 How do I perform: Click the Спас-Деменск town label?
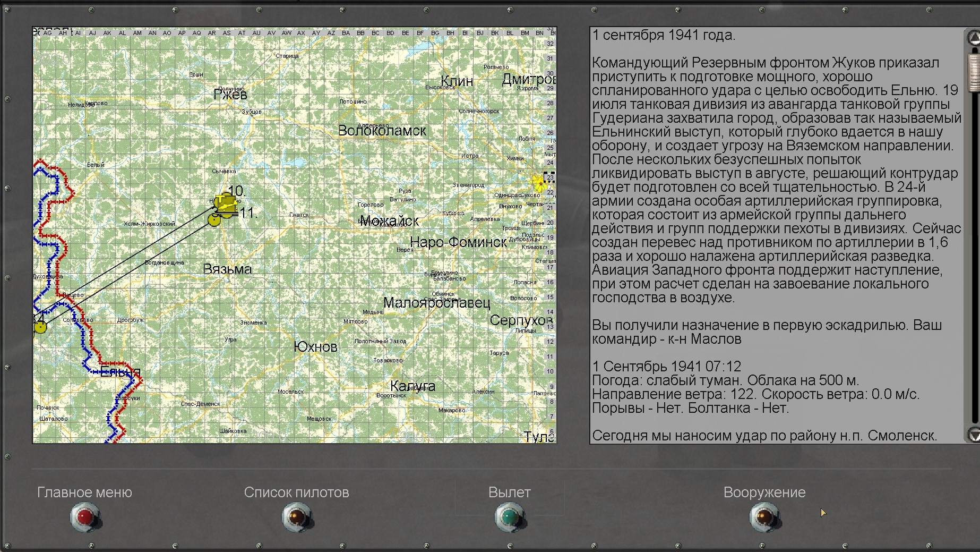coord(200,404)
